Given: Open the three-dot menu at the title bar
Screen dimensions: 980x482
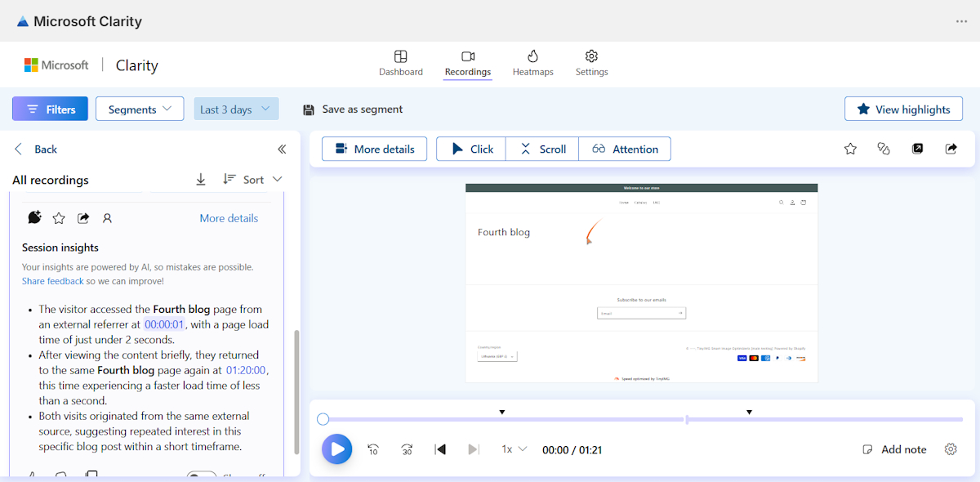Looking at the screenshot, I should [x=961, y=21].
